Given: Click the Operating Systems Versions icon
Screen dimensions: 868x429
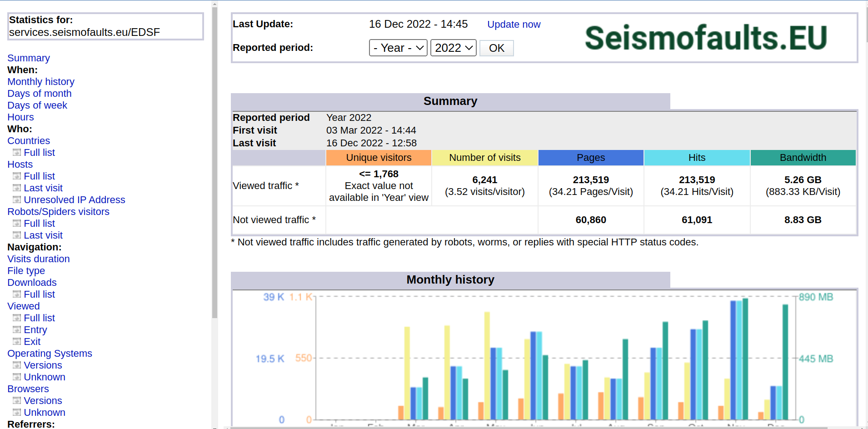Looking at the screenshot, I should pyautogui.click(x=18, y=365).
